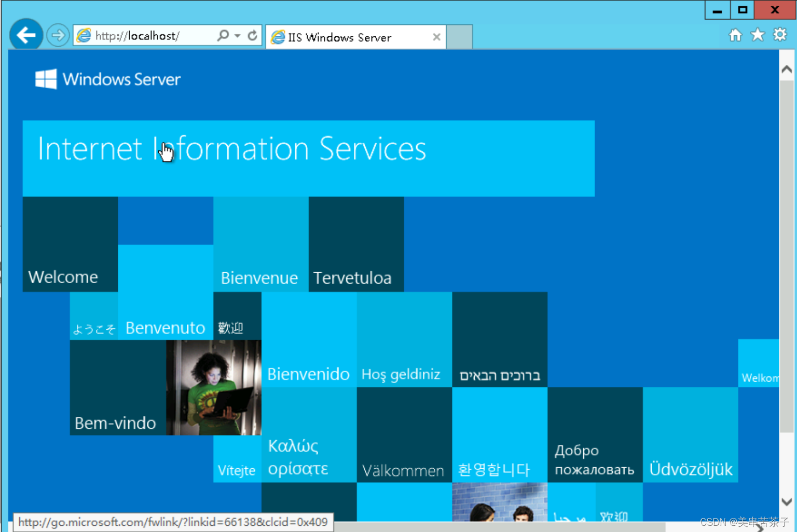Click the 歡迎 tile
The image size is (797, 532).
pyautogui.click(x=237, y=316)
